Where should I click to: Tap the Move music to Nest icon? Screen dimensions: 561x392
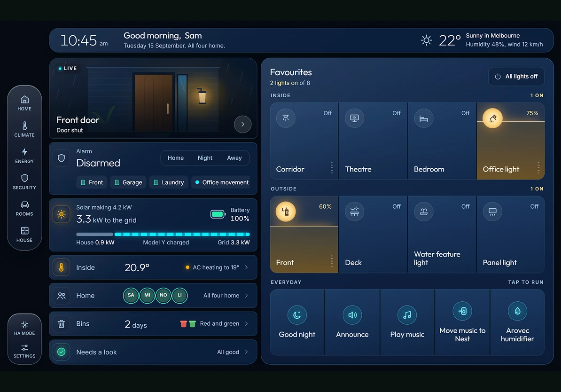pos(462,311)
